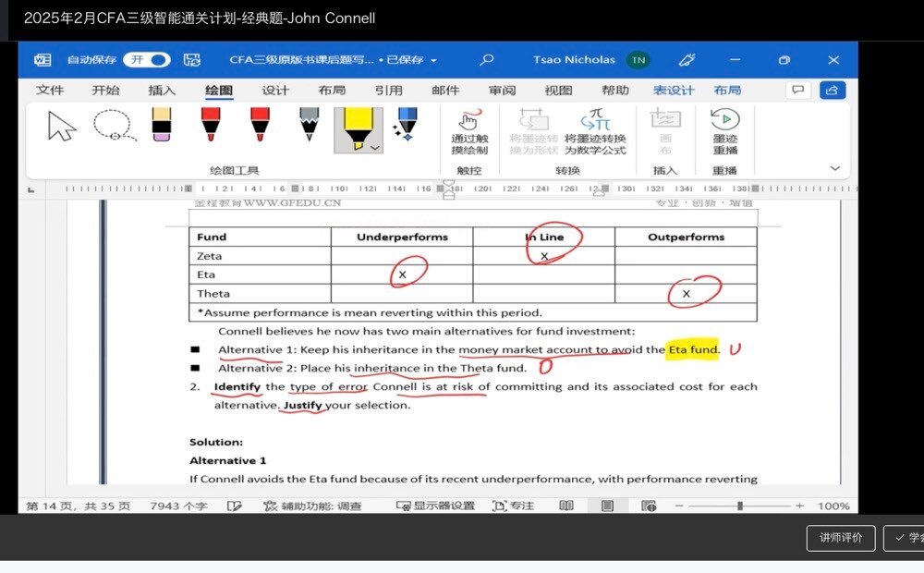Open the 视图 tab
Screen dimensions: 924x573
pyautogui.click(x=558, y=91)
